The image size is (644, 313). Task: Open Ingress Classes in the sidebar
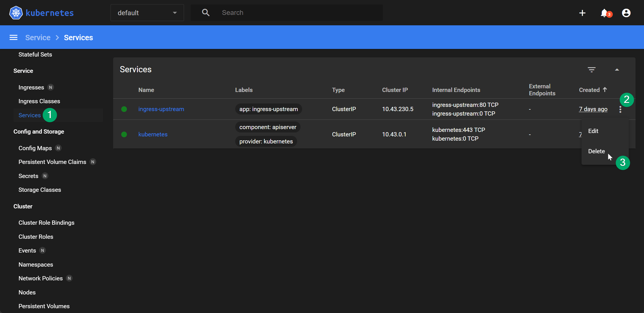coord(39,101)
